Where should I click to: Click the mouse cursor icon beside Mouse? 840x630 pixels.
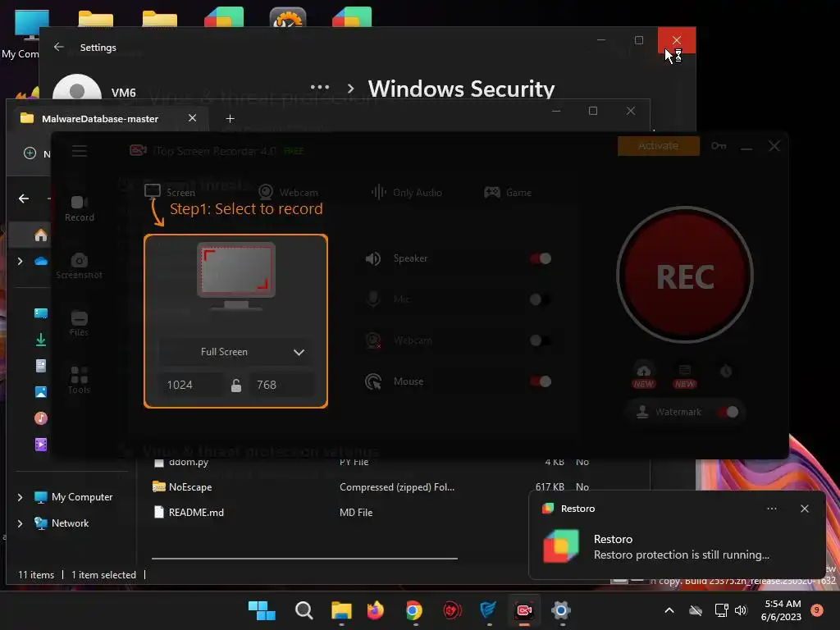[x=373, y=381]
